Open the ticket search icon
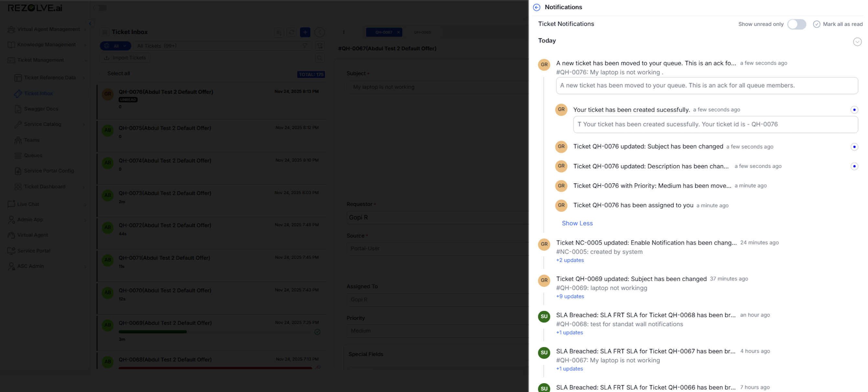The height and width of the screenshot is (392, 868). pos(320,58)
